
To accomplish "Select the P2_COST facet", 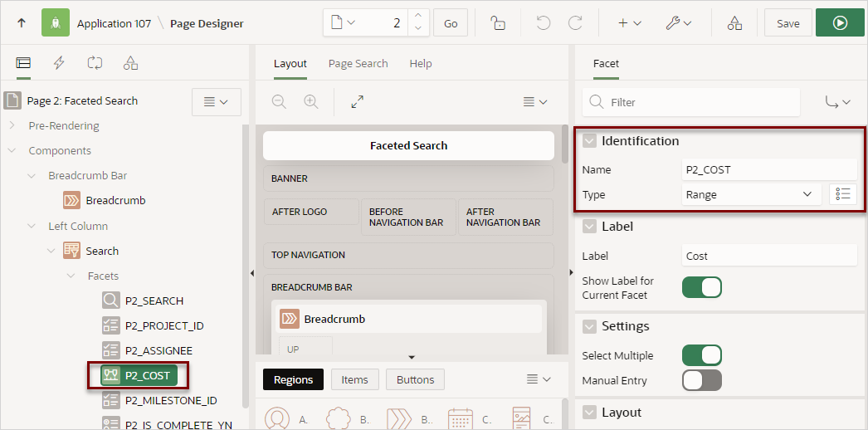I will pos(139,376).
